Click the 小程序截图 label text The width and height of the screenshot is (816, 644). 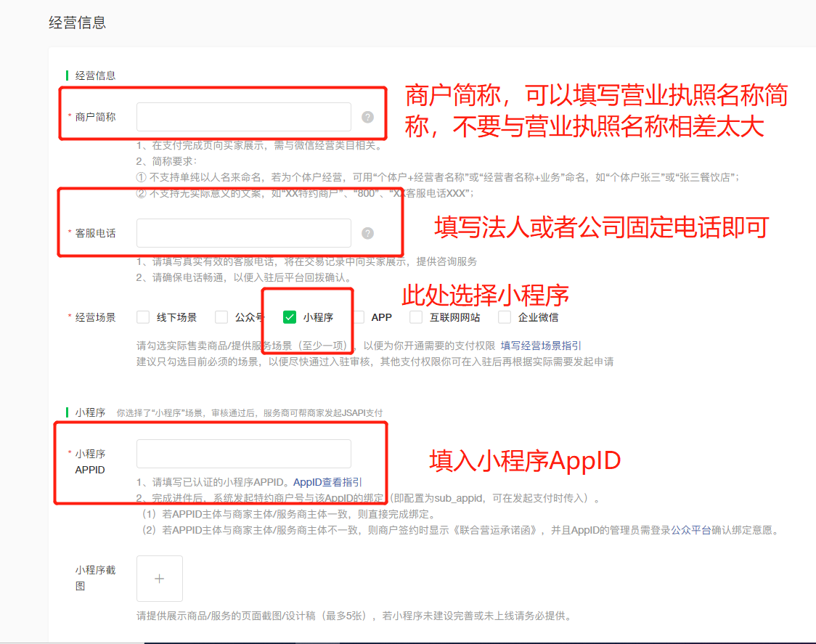coord(95,578)
